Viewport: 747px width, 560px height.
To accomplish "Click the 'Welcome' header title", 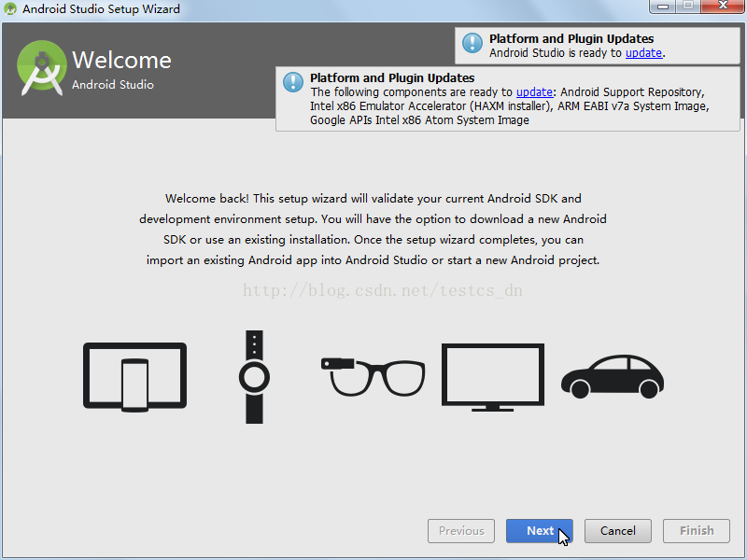I will click(121, 60).
